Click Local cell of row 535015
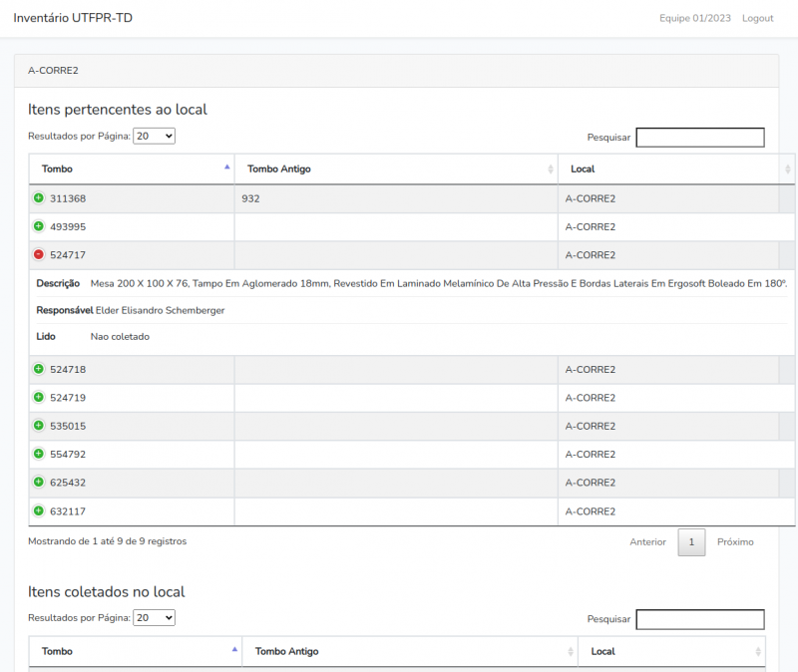The image size is (798, 672). 676,426
